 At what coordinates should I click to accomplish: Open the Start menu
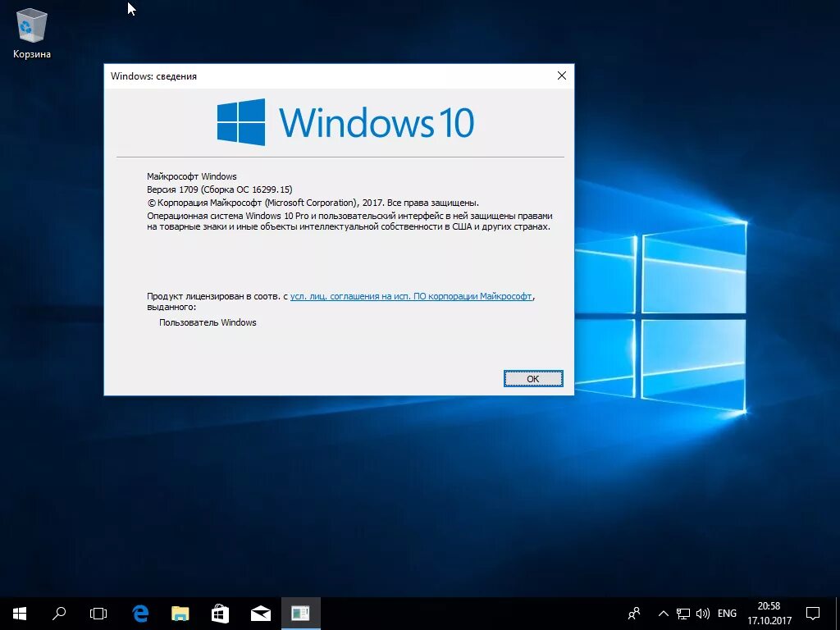click(20, 614)
